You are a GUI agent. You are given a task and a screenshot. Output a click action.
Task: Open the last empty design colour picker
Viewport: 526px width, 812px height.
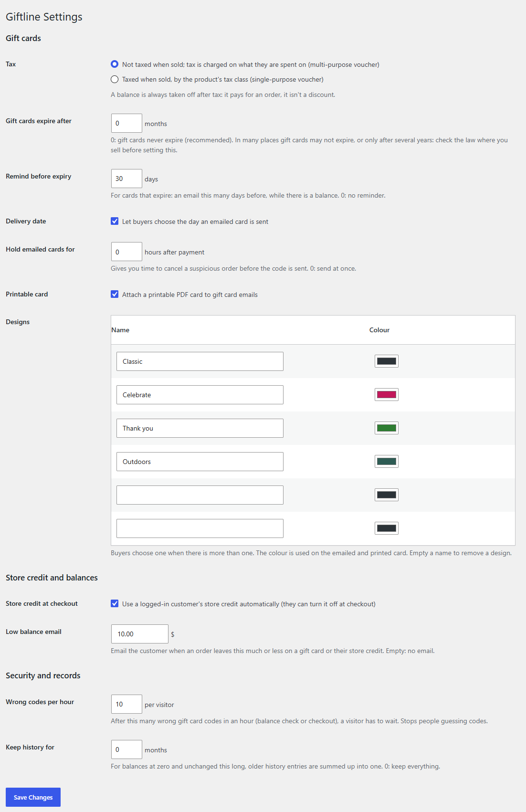pos(387,528)
